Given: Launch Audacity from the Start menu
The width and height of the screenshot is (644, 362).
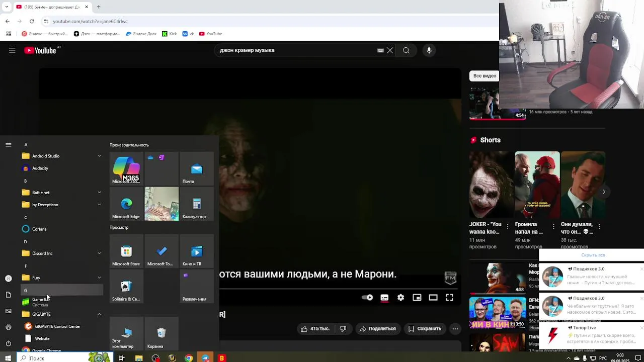Looking at the screenshot, I should 62,168.
